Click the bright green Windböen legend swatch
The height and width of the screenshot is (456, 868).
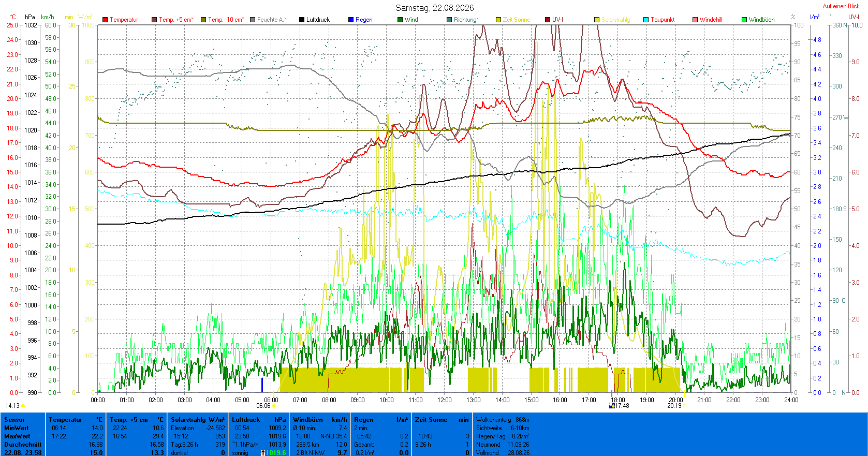tap(744, 20)
